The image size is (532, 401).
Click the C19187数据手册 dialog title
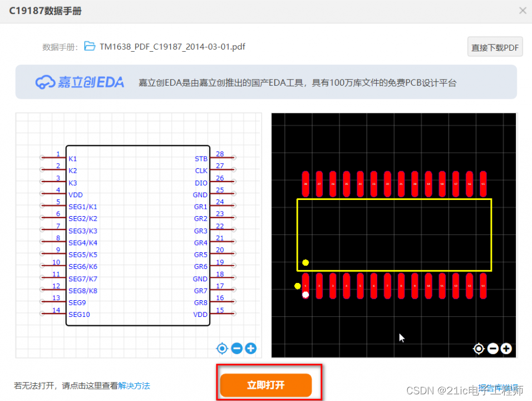(45, 11)
